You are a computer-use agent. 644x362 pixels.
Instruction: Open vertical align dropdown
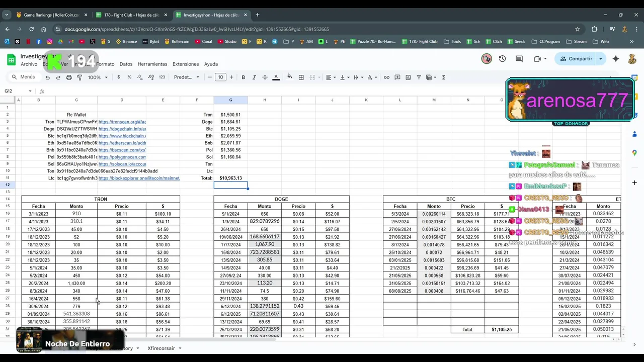(345, 77)
